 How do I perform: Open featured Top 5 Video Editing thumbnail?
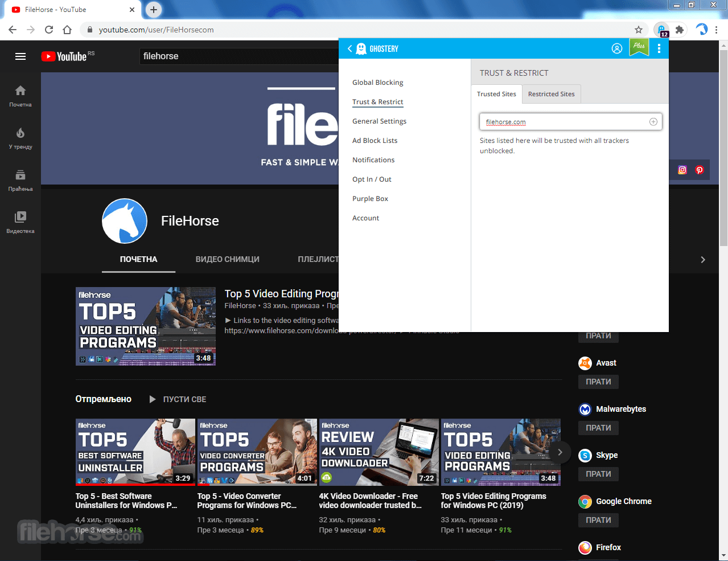[x=146, y=326]
